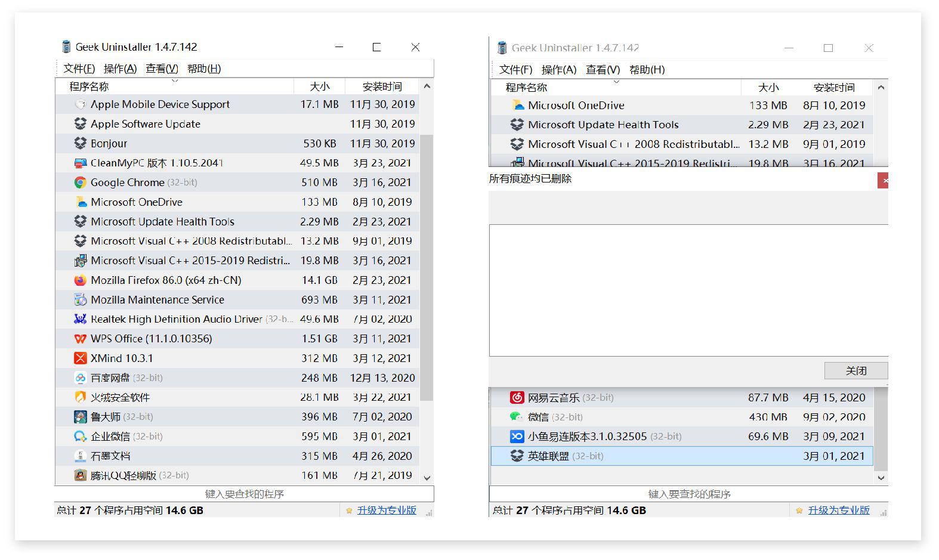Click the CleanMyPC icon

pyautogui.click(x=80, y=163)
